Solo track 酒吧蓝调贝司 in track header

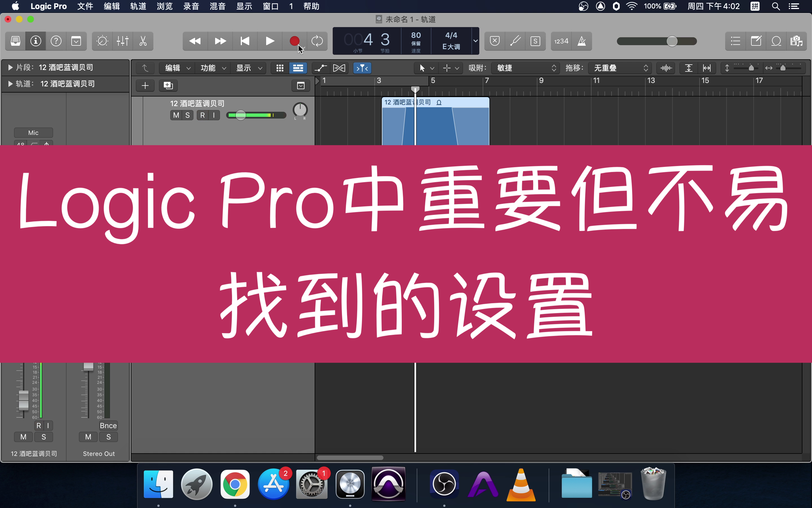pyautogui.click(x=187, y=115)
